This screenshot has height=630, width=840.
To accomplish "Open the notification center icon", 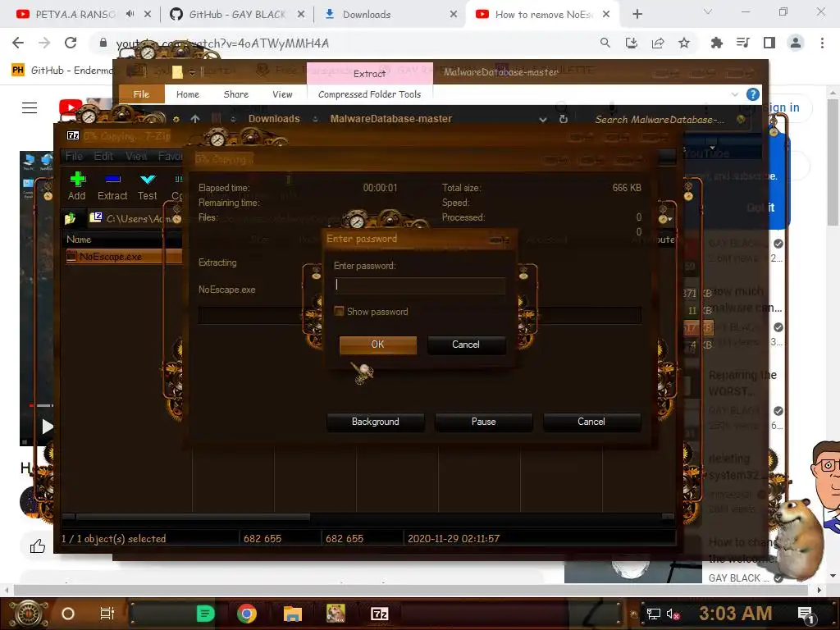I will coord(806,614).
